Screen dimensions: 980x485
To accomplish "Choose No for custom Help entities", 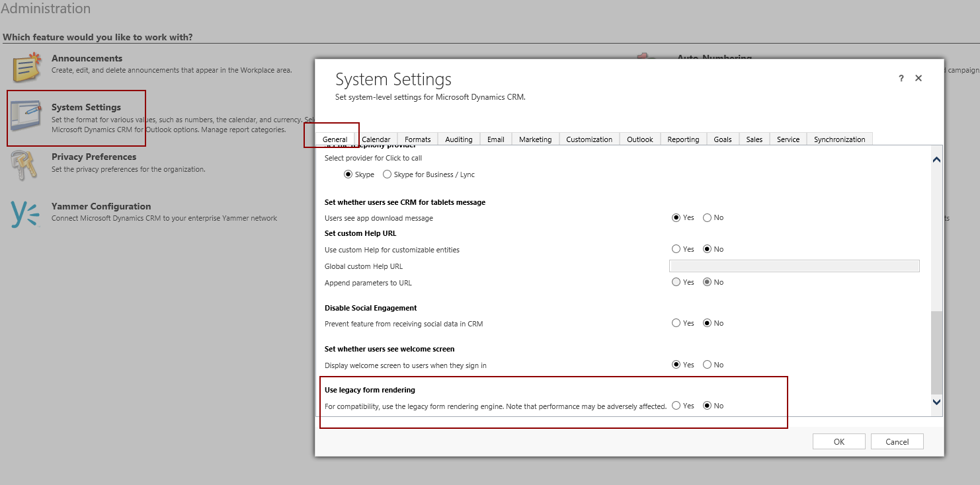I will (707, 249).
